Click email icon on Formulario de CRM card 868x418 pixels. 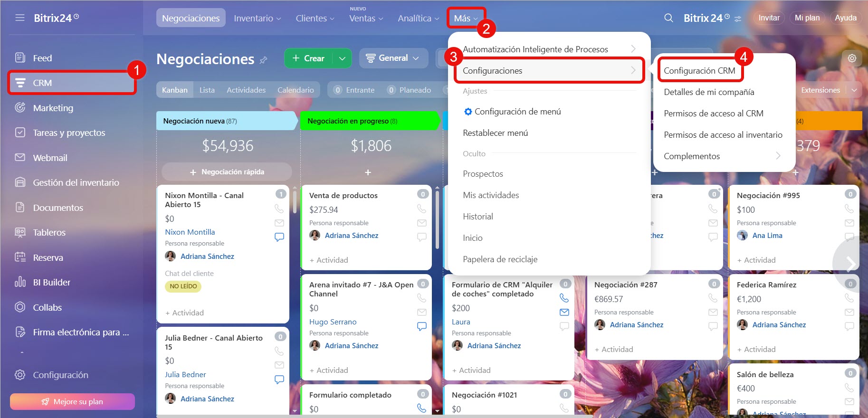click(564, 312)
